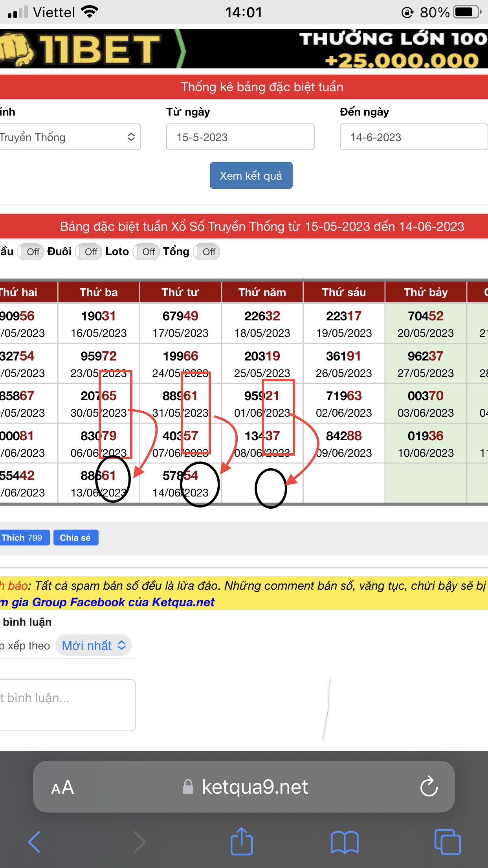Image resolution: width=488 pixels, height=868 pixels.
Task: Open the Group Facebook của Ketqua.net link
Action: coord(123,602)
